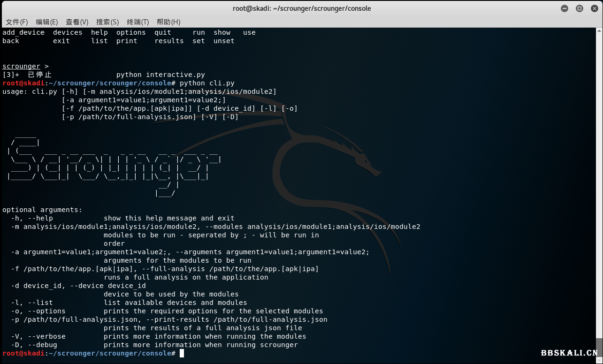Click the '-l, --list' option text
603x364 pixels.
[x=32, y=303]
